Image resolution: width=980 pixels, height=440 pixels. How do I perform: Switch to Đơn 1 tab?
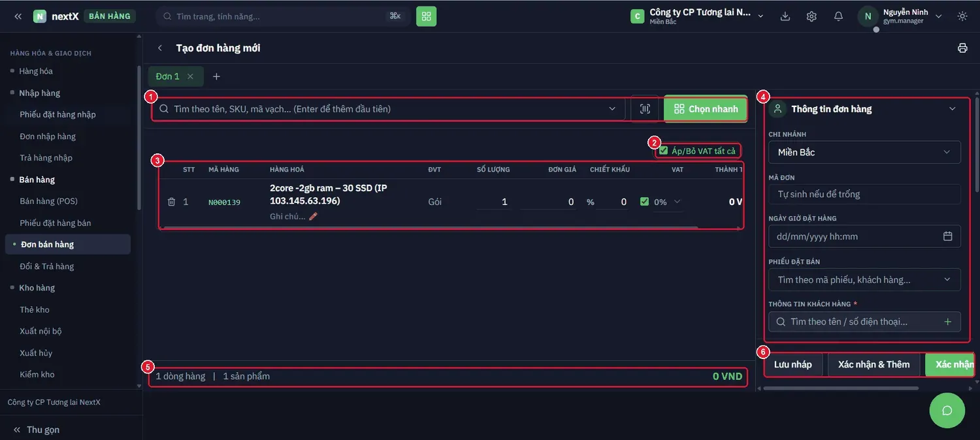(x=168, y=76)
